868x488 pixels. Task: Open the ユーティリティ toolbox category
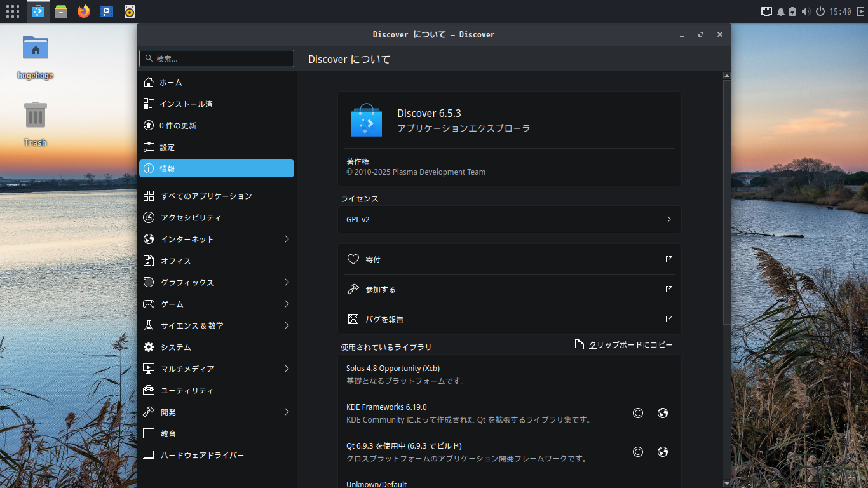[x=216, y=391]
